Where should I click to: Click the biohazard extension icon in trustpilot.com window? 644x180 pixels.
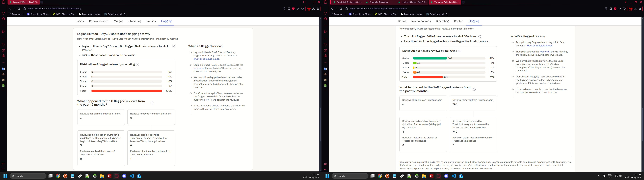631,9
